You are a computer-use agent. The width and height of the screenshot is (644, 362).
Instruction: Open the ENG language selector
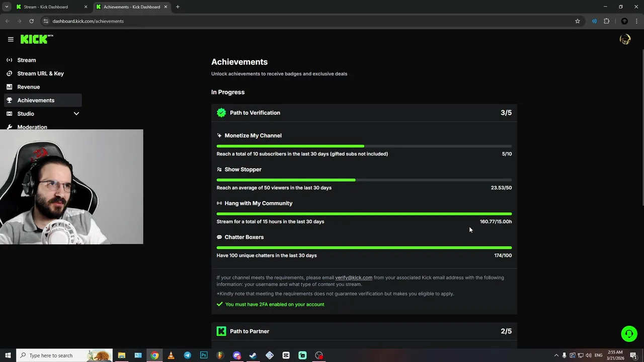point(599,355)
